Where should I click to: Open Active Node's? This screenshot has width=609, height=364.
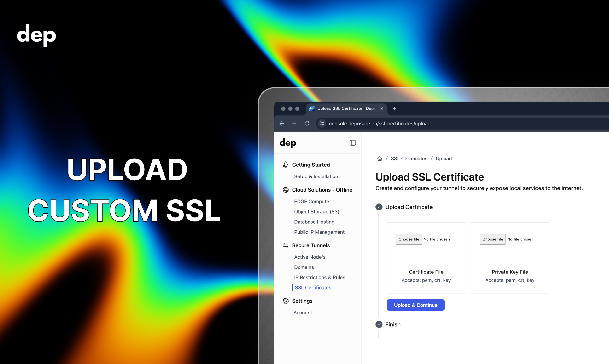[x=310, y=257]
